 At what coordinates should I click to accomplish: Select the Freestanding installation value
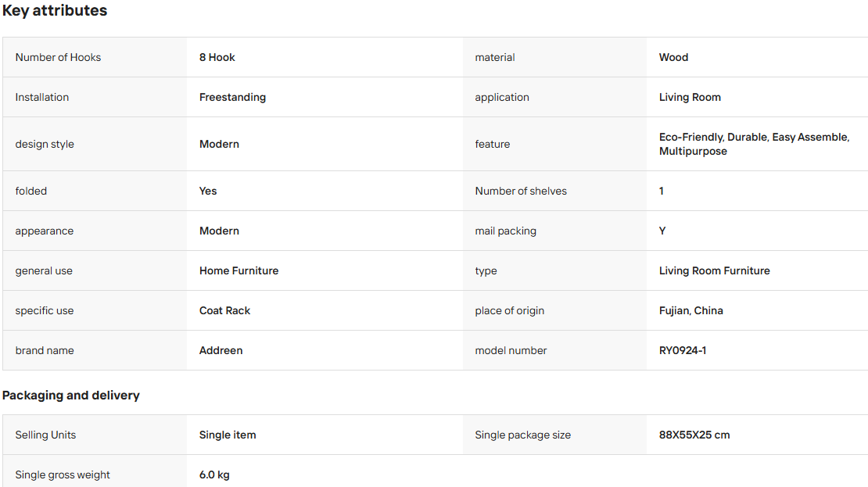tap(232, 98)
